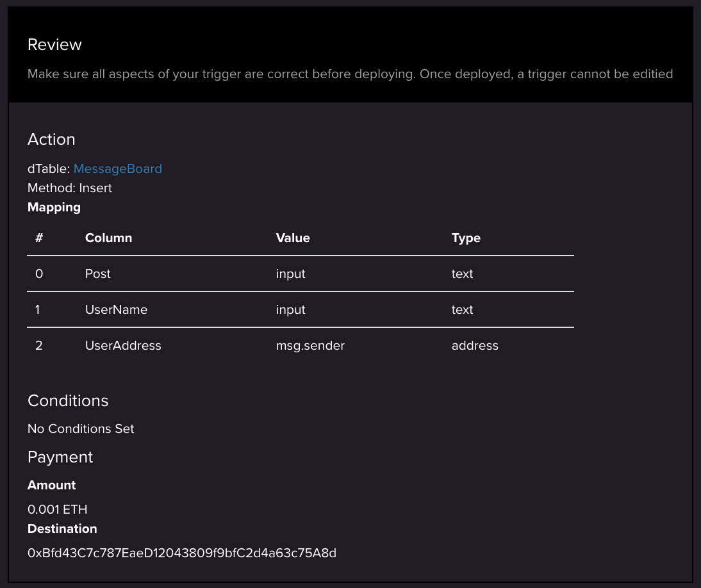701x588 pixels.
Task: Click the address type cell
Action: point(475,346)
